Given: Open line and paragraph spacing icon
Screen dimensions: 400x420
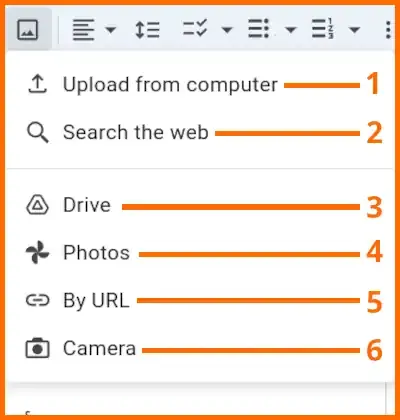Looking at the screenshot, I should pyautogui.click(x=147, y=30).
